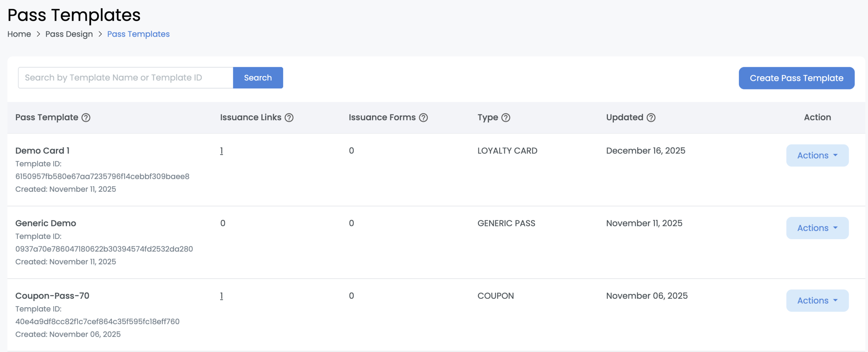The image size is (868, 352).
Task: Select the Coupon-Pass-70 template
Action: tap(52, 295)
